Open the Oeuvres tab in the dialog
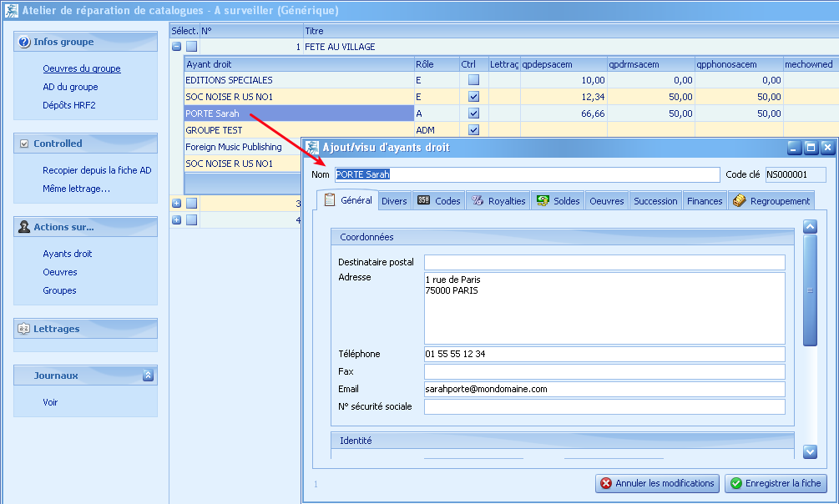 [607, 201]
